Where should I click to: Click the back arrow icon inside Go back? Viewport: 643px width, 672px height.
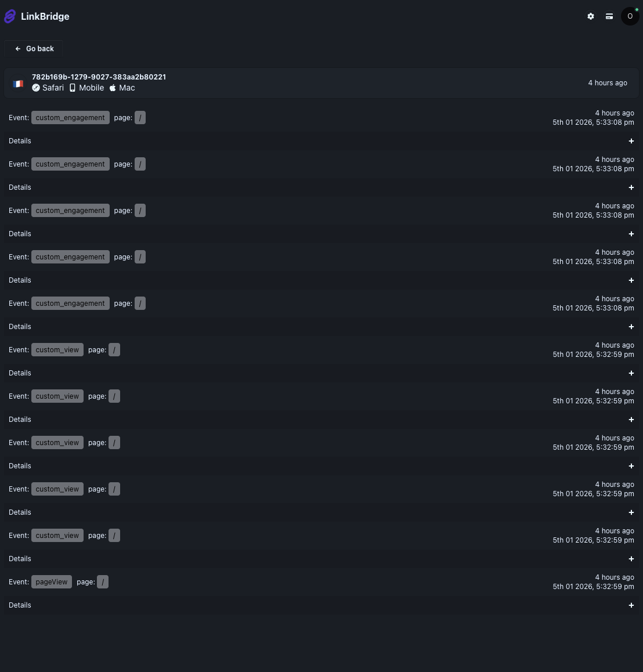tap(18, 49)
